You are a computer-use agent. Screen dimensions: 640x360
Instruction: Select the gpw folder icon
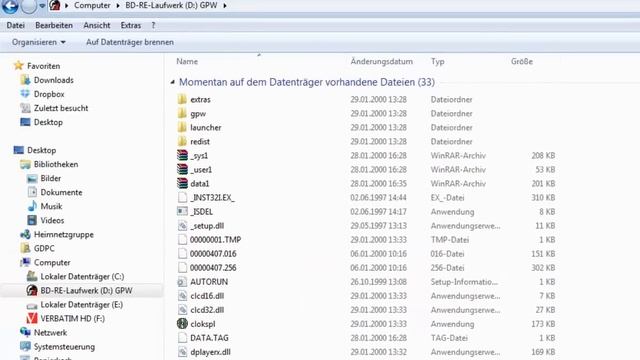(x=182, y=113)
